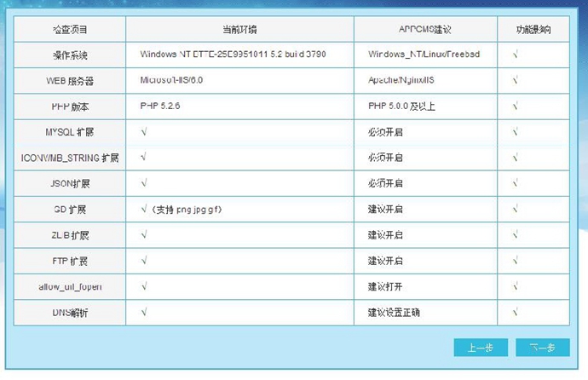Screen dimensions: 588x380
Task: Click the Windows_NT/Linux/Freebsd recommendation cell
Action: coord(424,54)
